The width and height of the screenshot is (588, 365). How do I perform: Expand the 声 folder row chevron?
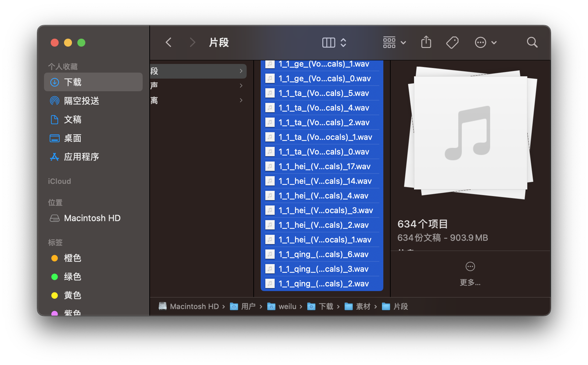click(241, 86)
